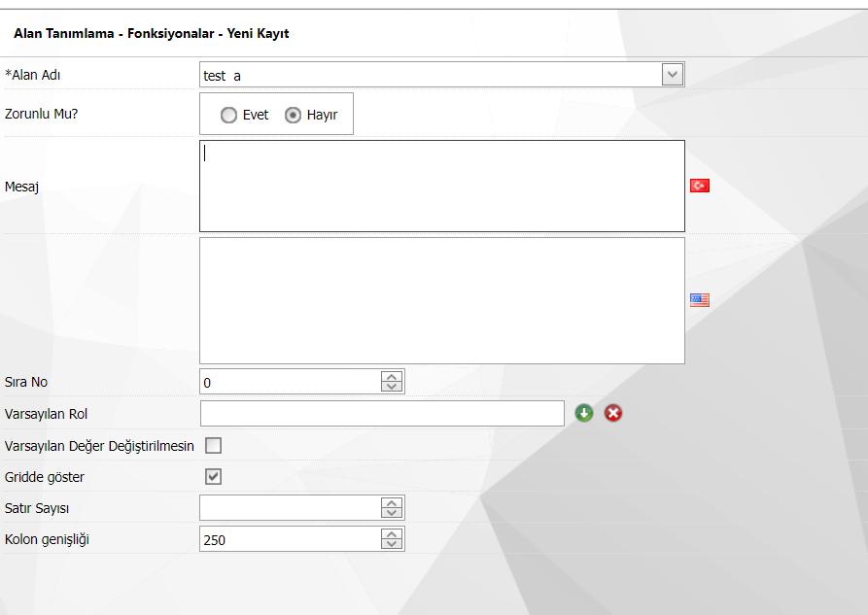
Task: Select the Hayır radio button
Action: point(293,115)
